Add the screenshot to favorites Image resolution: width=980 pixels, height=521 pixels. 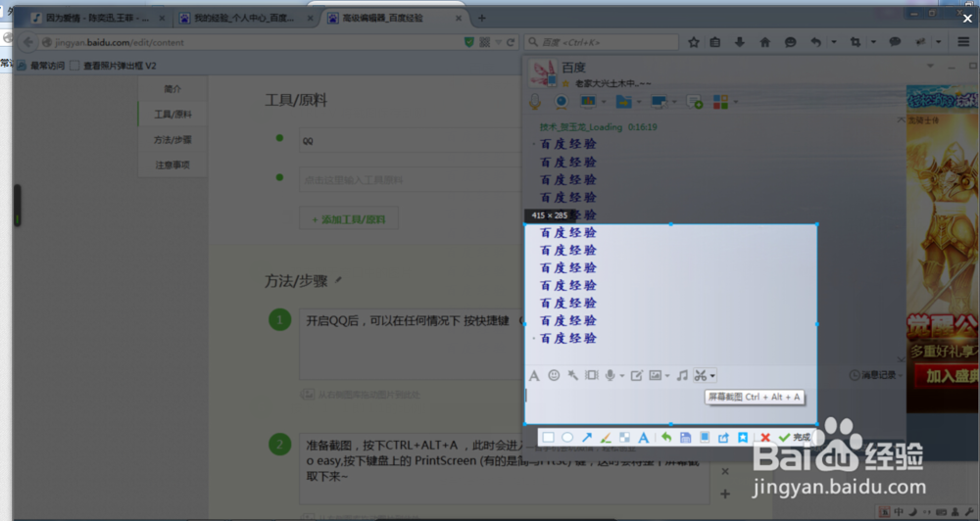click(743, 438)
